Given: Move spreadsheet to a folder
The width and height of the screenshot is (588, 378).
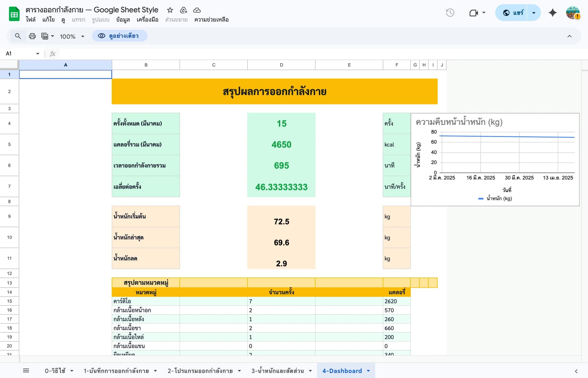Looking at the screenshot, I should point(183,10).
